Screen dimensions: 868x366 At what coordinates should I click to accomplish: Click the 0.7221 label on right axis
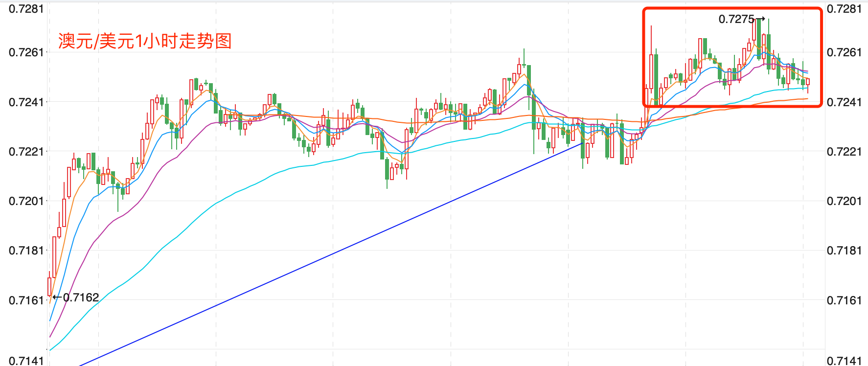(844, 151)
